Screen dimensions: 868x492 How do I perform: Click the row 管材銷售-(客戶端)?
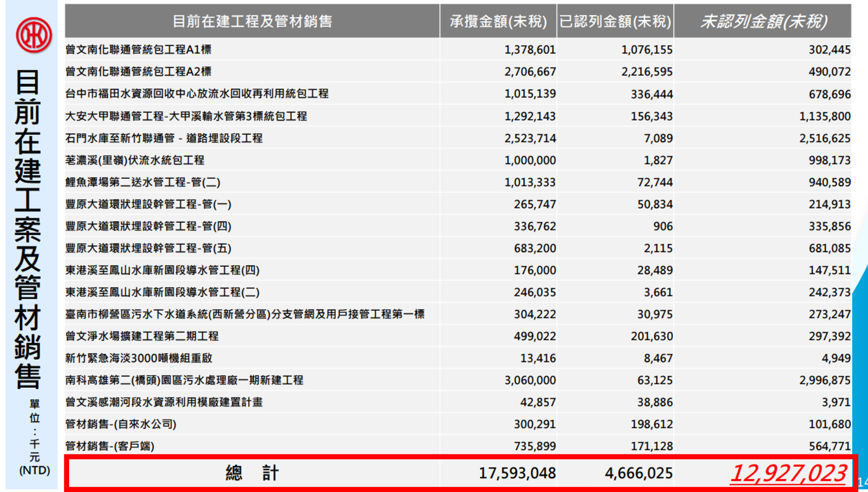[x=458, y=446]
